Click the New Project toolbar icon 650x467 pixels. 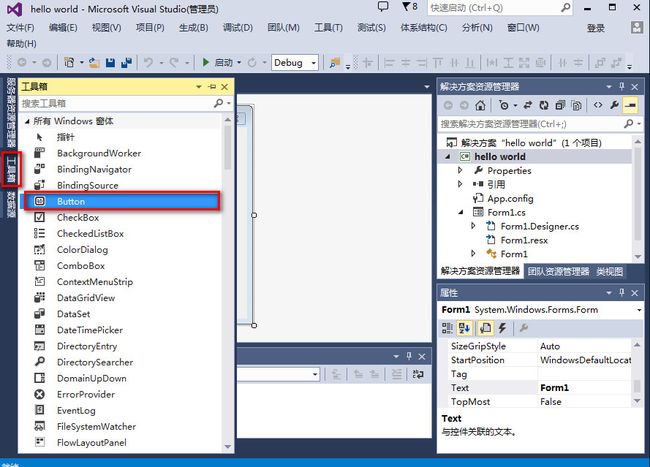coord(69,63)
